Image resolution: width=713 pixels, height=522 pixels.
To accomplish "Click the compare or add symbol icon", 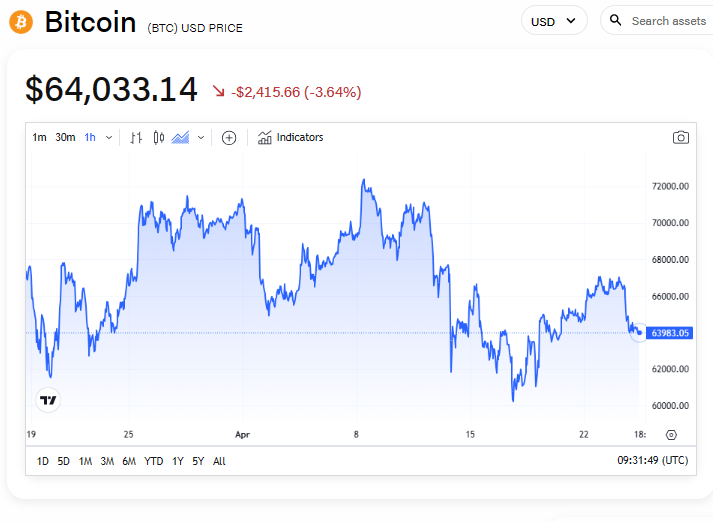I will (229, 138).
